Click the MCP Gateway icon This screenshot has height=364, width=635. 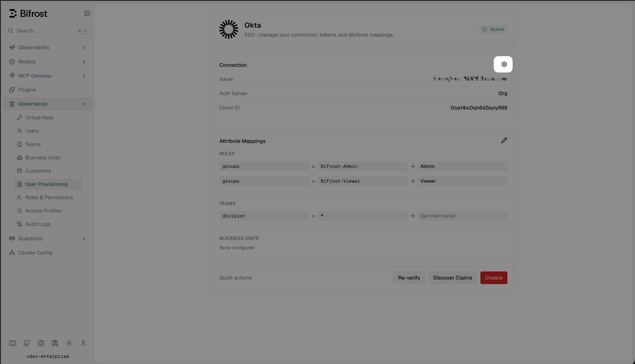point(12,76)
